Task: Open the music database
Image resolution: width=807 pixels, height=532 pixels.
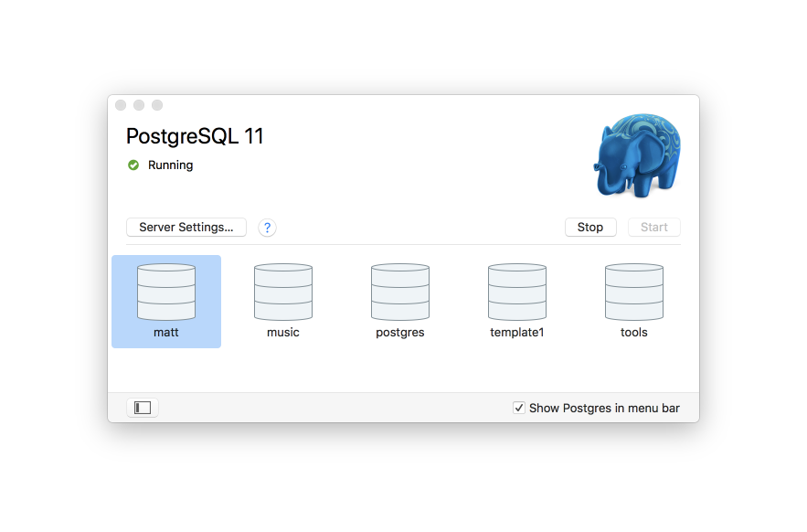Action: tap(282, 291)
